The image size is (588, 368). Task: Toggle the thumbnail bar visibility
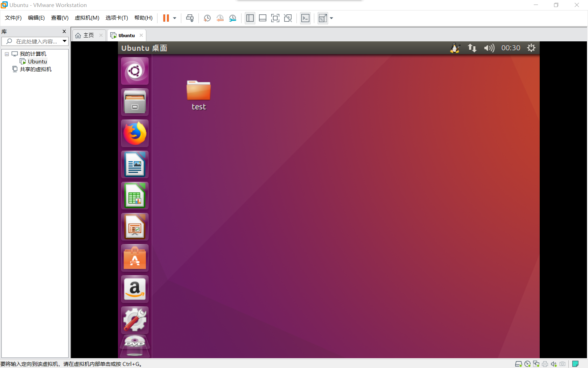(x=262, y=18)
